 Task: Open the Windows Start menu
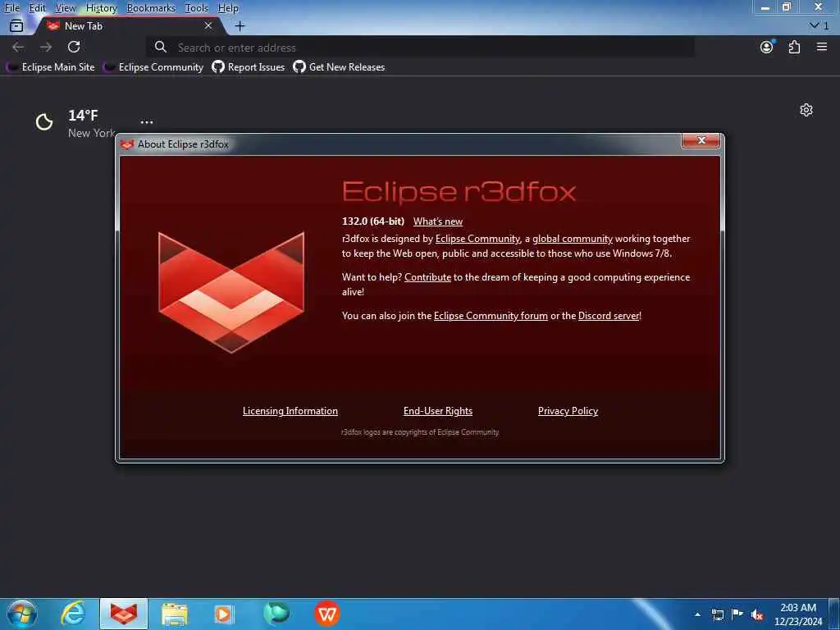pyautogui.click(x=22, y=614)
